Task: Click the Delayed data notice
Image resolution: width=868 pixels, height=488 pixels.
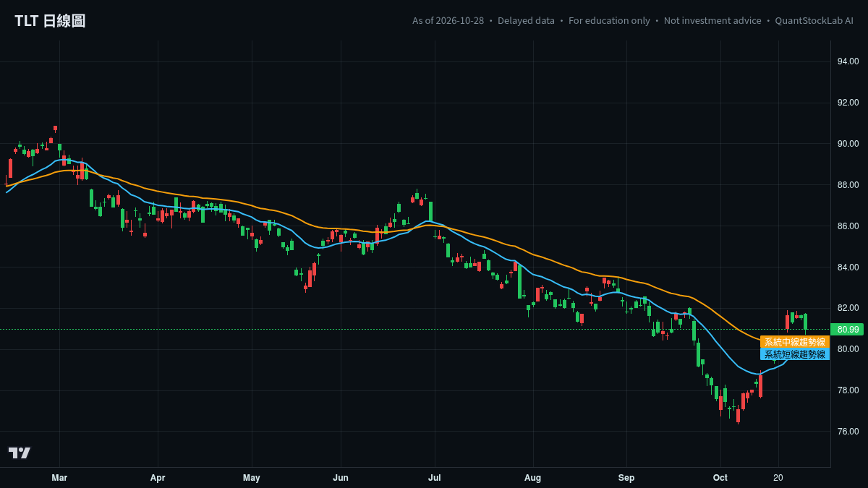Action: [527, 21]
